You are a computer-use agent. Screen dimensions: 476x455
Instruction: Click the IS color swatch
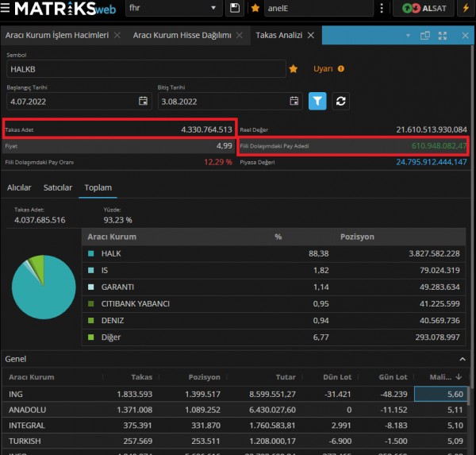pos(90,270)
